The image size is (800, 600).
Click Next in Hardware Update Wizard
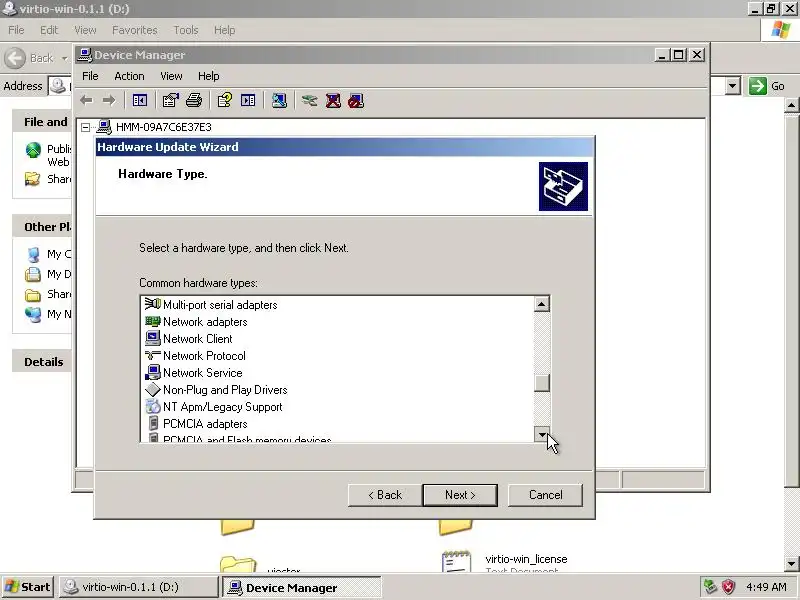pyautogui.click(x=460, y=495)
